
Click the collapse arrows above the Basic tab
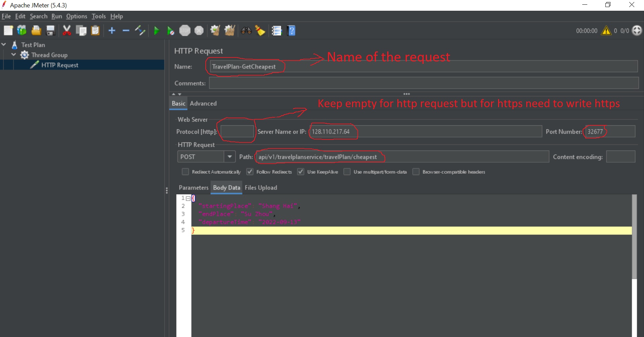[x=177, y=94]
